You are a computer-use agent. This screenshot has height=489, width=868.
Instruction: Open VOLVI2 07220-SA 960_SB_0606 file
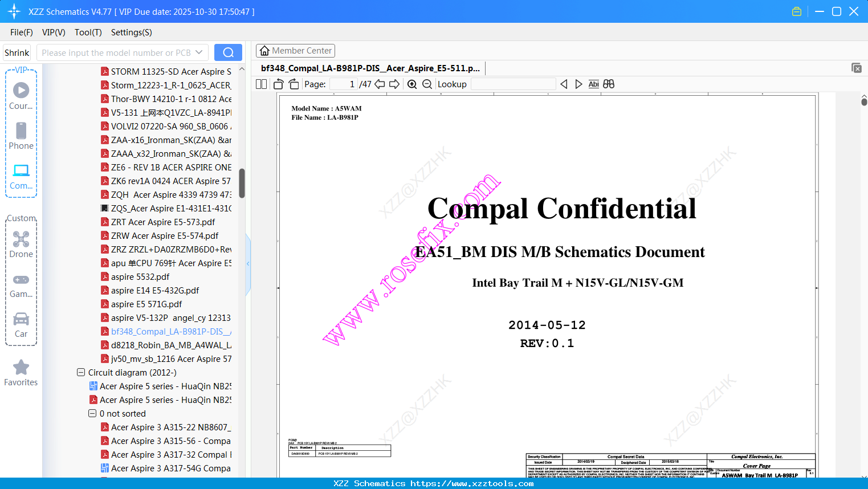166,126
